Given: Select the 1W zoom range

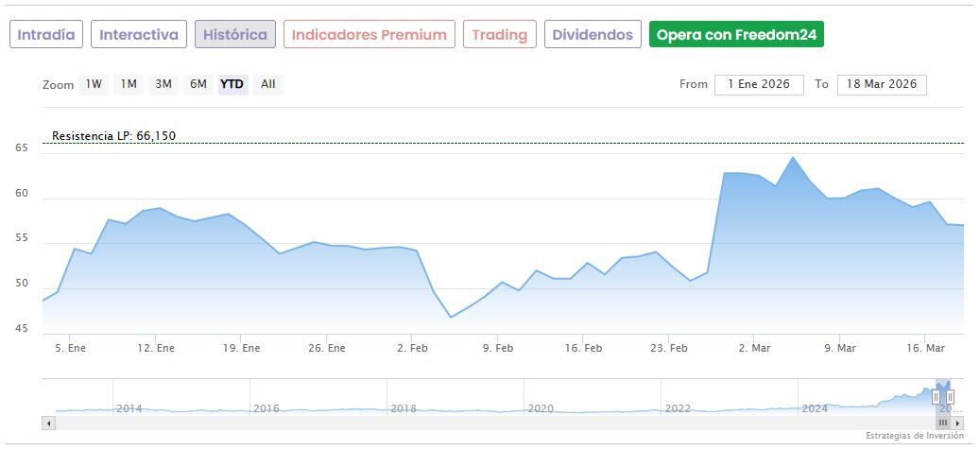Looking at the screenshot, I should (x=94, y=84).
